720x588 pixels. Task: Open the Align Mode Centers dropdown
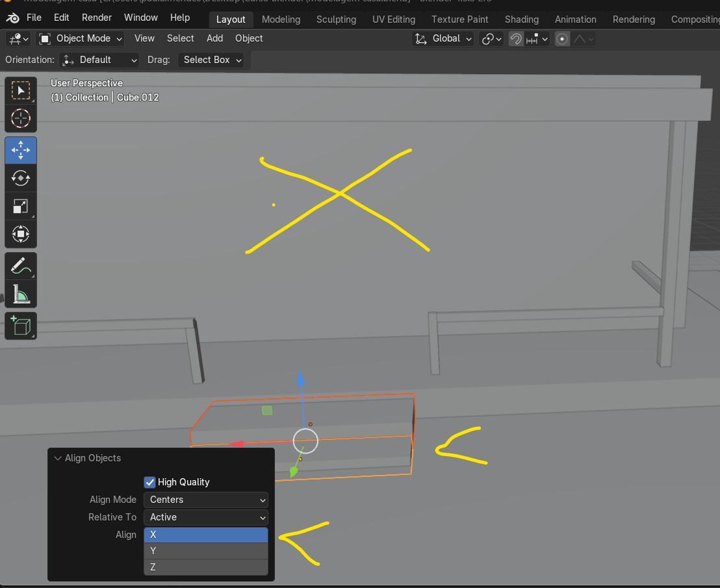click(x=206, y=500)
